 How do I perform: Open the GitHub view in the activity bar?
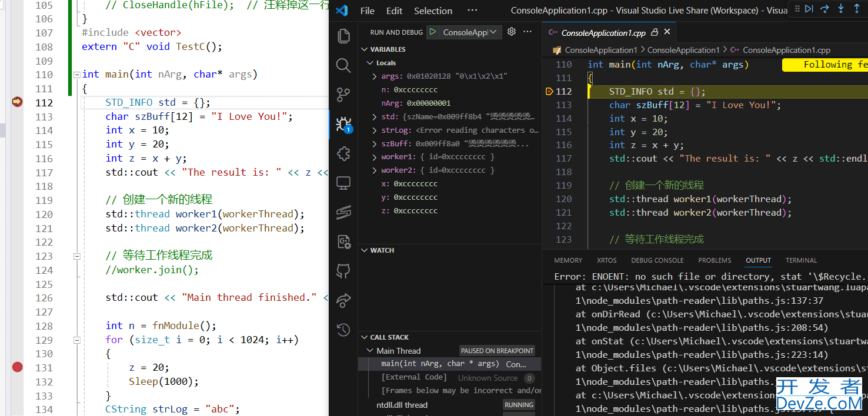click(x=343, y=271)
